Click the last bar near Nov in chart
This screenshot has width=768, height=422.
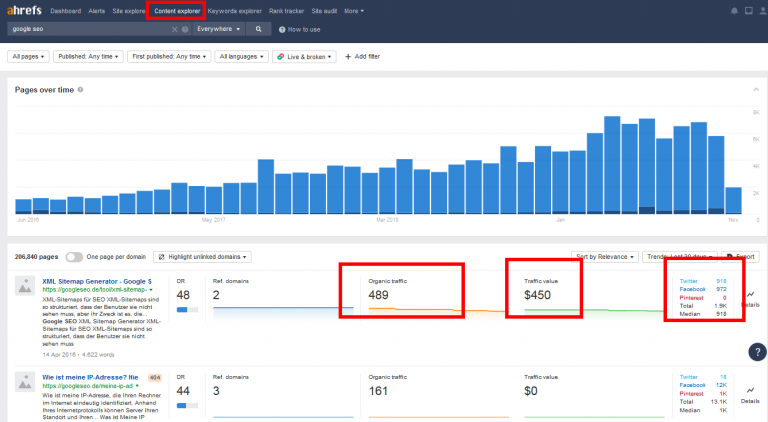tap(733, 201)
